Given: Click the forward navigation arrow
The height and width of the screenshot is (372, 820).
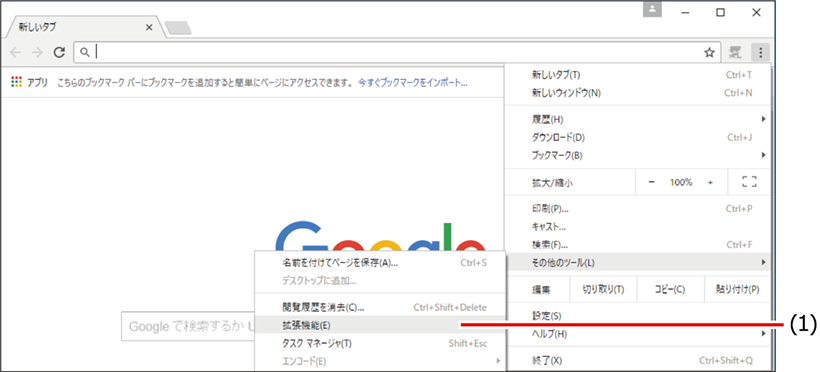Looking at the screenshot, I should [37, 52].
